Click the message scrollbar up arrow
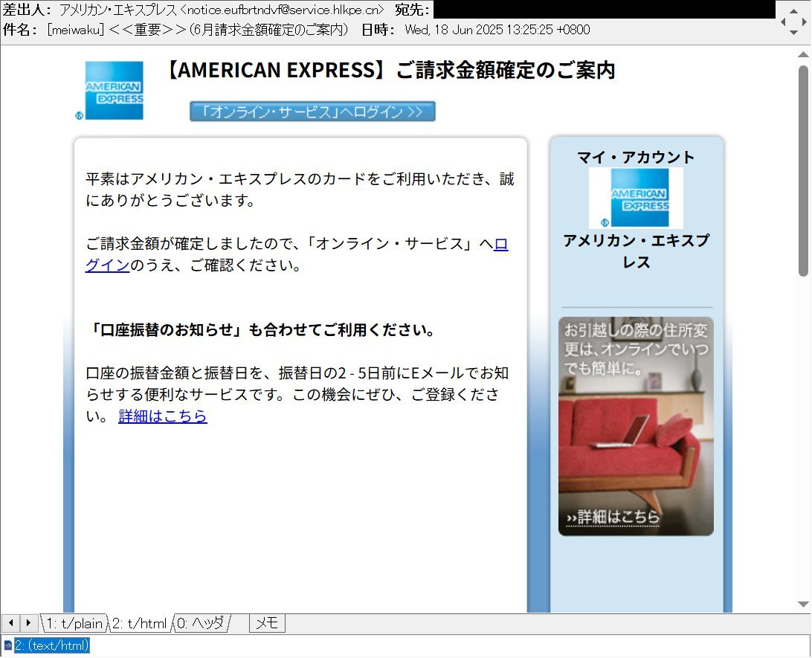 tap(803, 54)
